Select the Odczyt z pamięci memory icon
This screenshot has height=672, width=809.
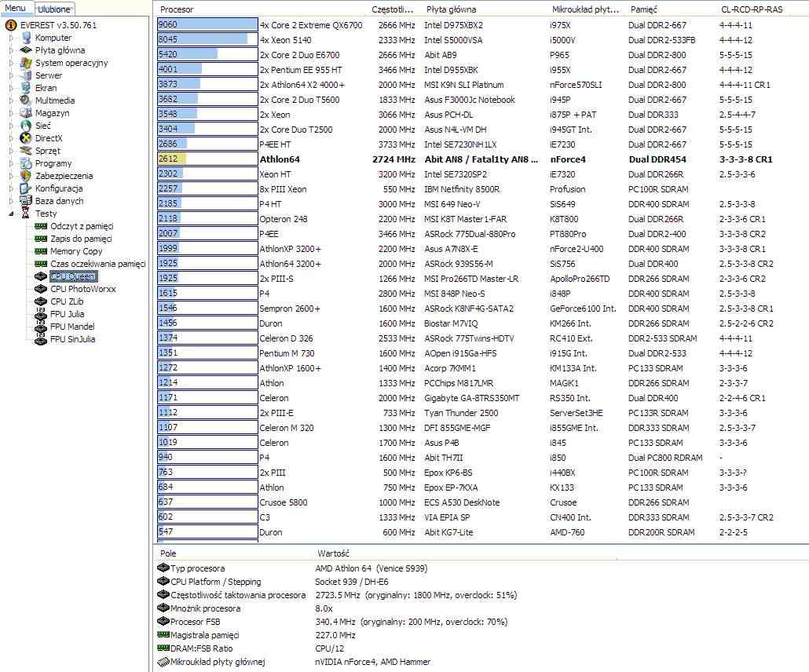point(41,226)
